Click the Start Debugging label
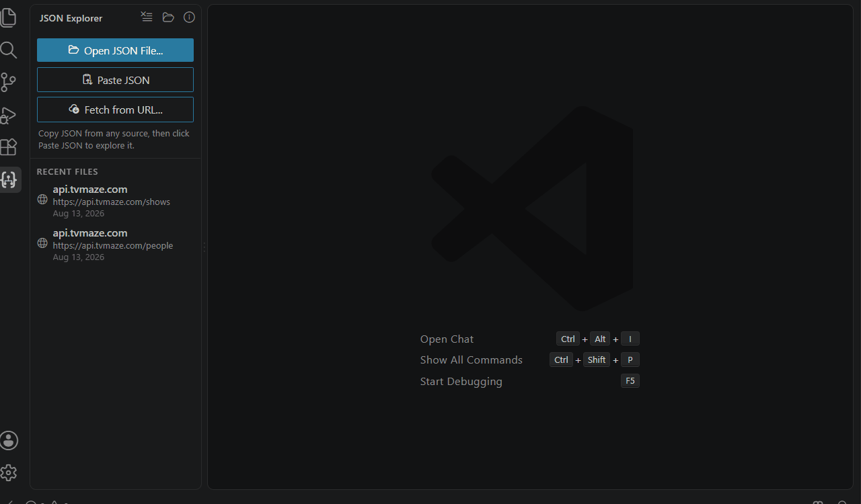The image size is (861, 504). [x=461, y=382]
